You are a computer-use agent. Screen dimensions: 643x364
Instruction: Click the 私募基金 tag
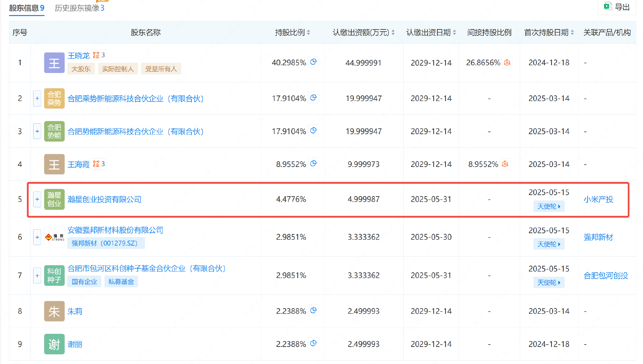click(121, 282)
